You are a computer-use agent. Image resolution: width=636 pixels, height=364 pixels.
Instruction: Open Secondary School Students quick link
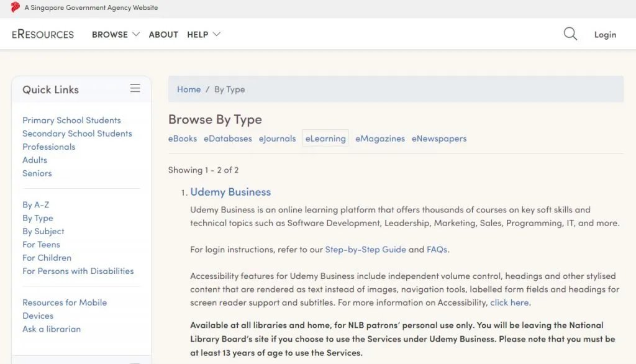[77, 134]
